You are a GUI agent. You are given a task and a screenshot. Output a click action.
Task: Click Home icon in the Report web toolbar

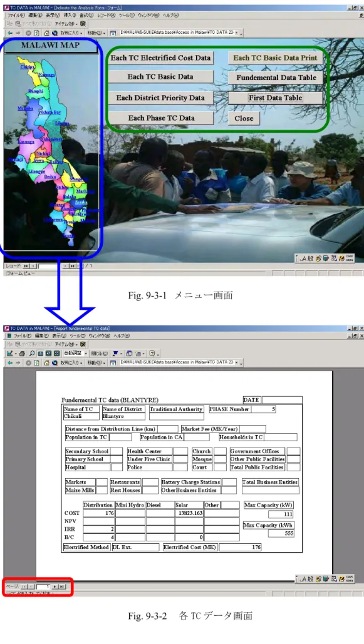tap(46, 363)
